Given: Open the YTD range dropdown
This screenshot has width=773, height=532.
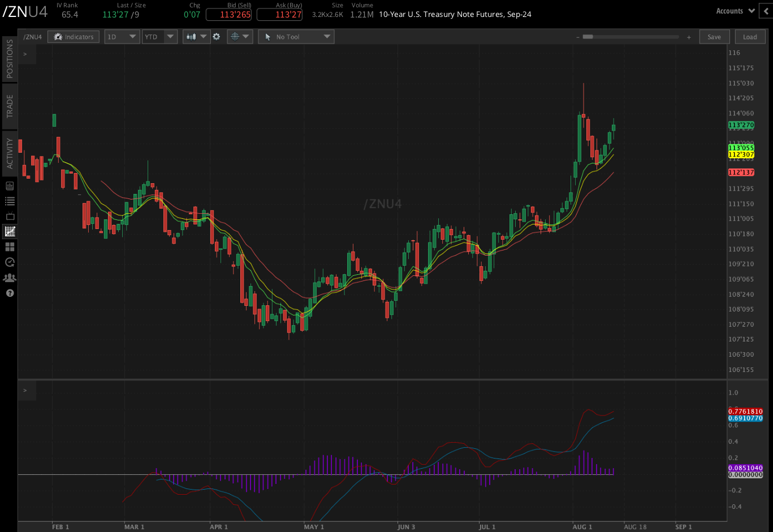Looking at the screenshot, I should [x=159, y=36].
